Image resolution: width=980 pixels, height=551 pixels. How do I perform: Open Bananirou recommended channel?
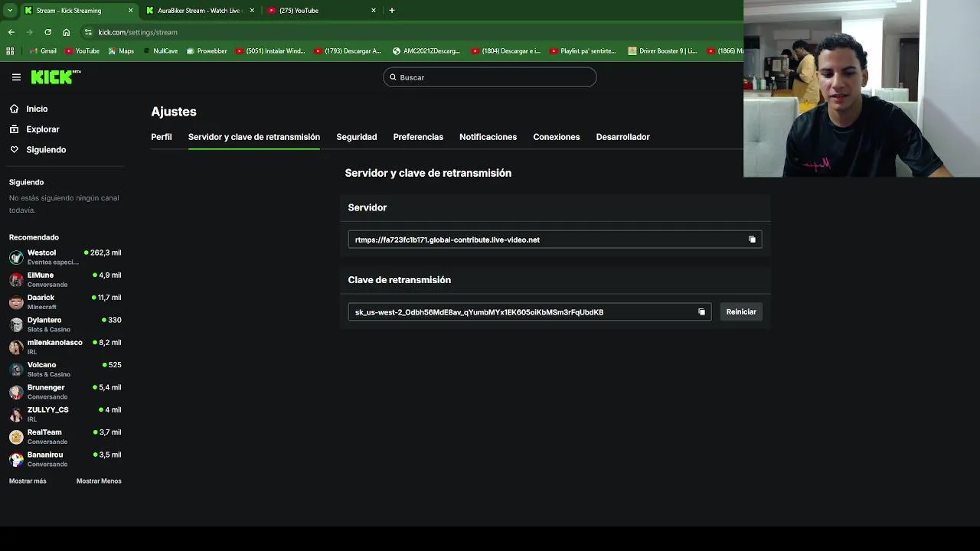[x=65, y=459]
